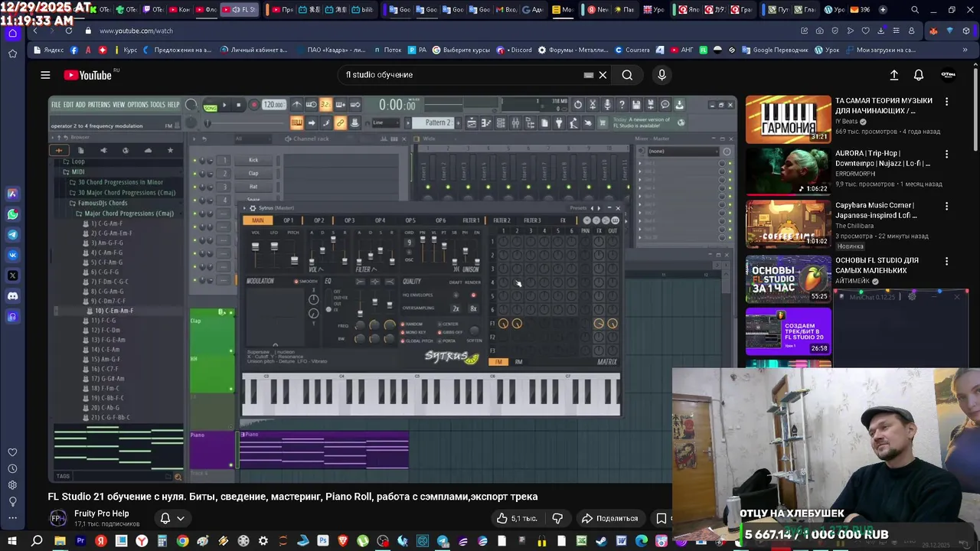Arm the red record button in FL Studio
This screenshot has height=551, width=980.
253,106
